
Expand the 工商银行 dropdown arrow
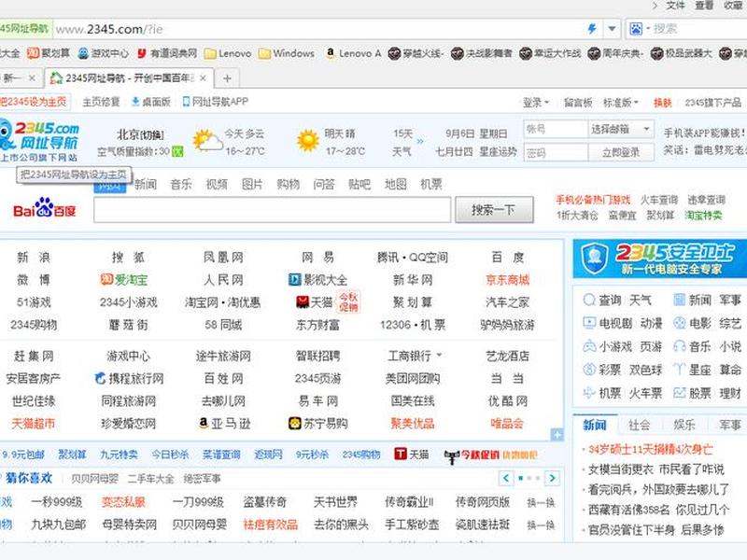(439, 356)
